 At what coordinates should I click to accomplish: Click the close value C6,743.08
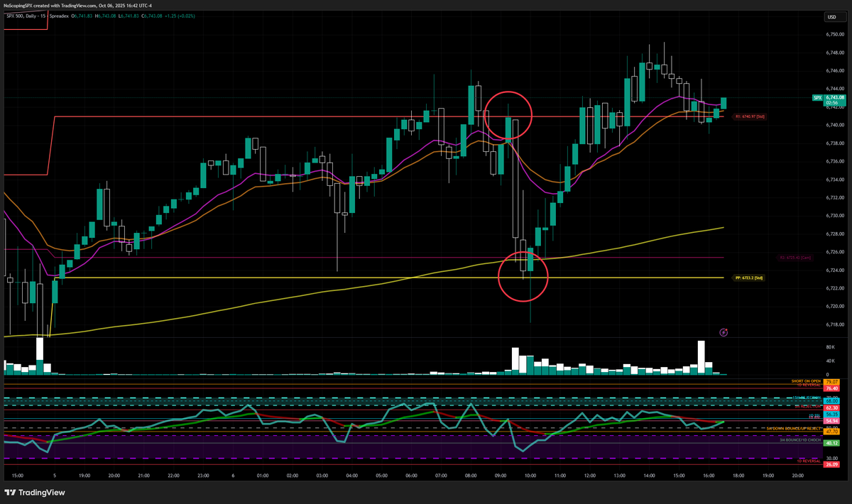[x=152, y=16]
